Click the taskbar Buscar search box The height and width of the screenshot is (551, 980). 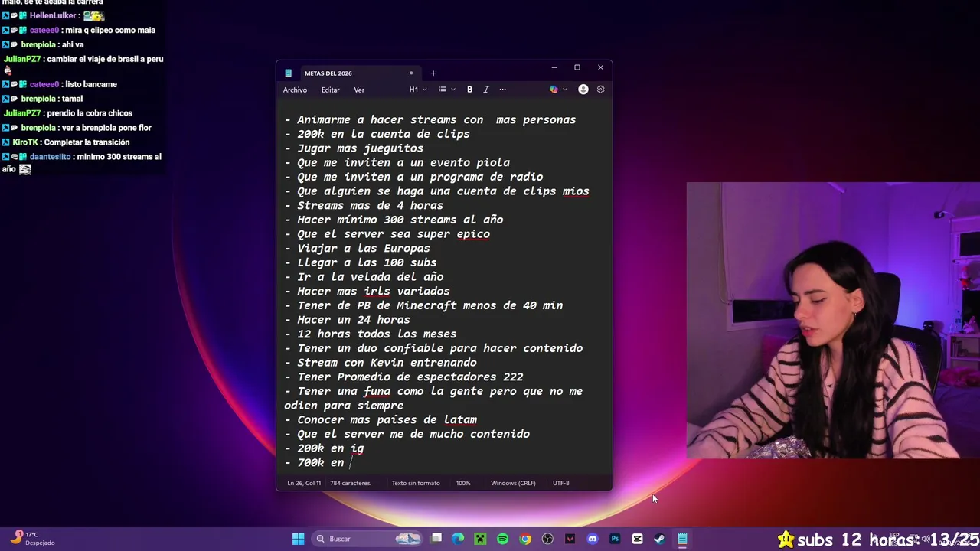[x=368, y=539]
